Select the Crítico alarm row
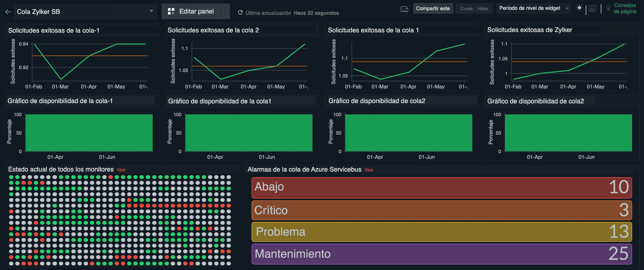Image resolution: width=644 pixels, height=270 pixels. click(441, 210)
